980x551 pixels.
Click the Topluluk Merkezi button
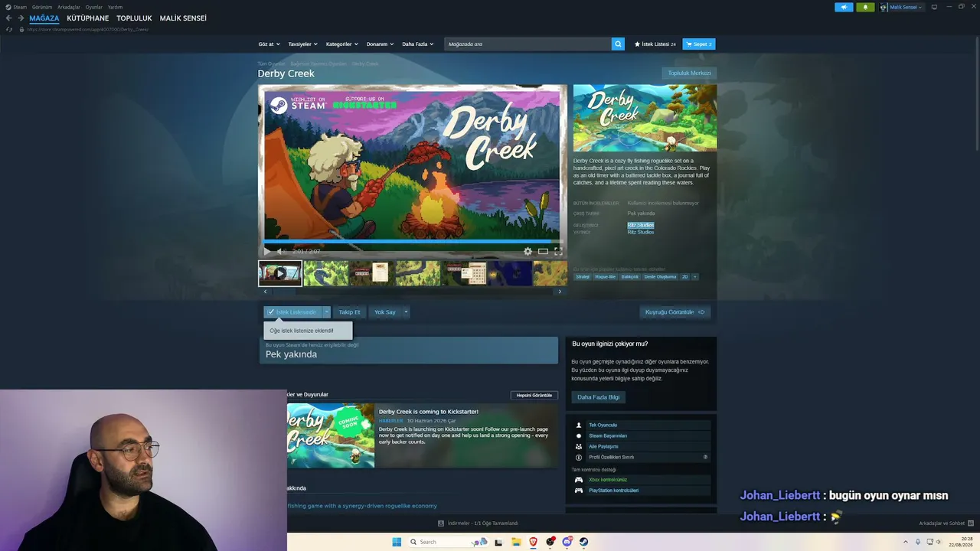point(689,73)
